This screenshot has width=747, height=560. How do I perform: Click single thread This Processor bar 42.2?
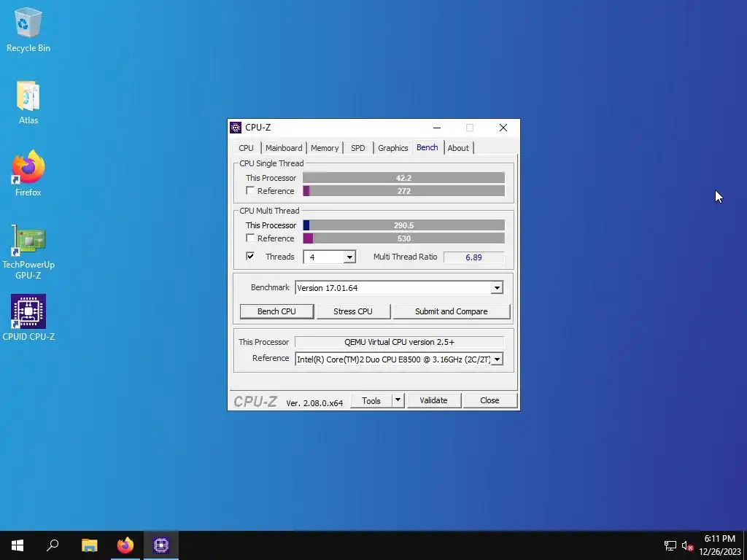coord(403,178)
